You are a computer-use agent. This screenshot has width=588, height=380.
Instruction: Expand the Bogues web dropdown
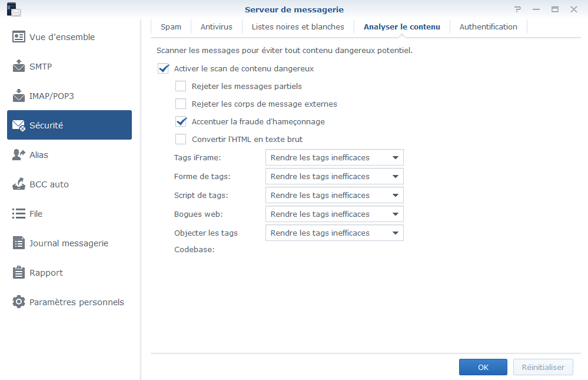click(334, 214)
